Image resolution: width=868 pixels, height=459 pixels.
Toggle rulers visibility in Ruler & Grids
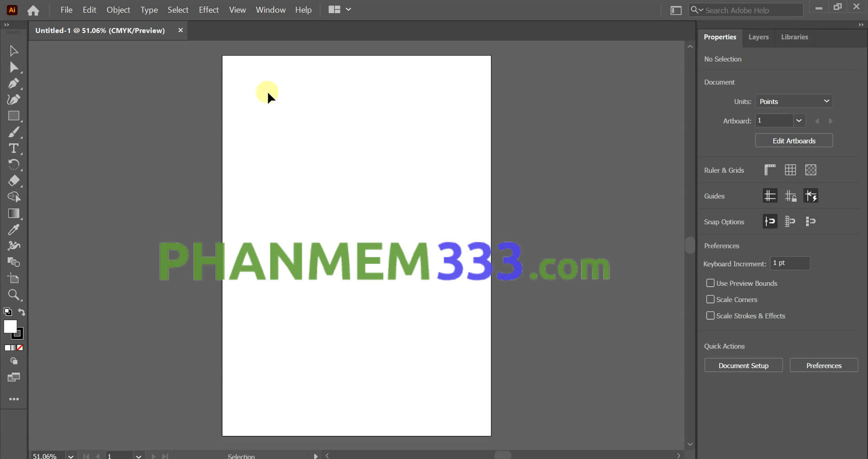coord(770,170)
